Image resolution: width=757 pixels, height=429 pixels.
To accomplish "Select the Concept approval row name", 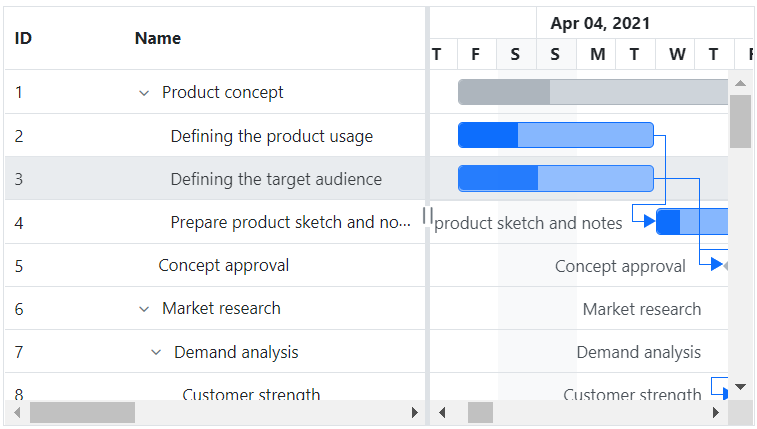I will click(x=223, y=265).
